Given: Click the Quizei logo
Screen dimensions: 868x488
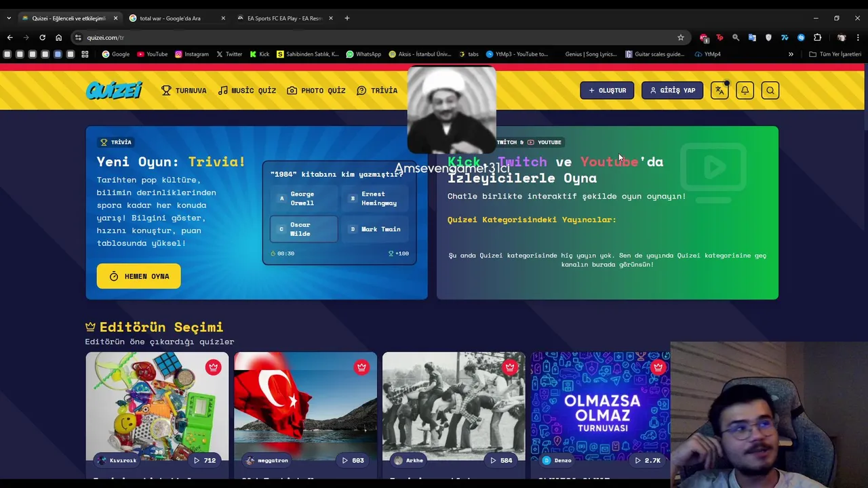Looking at the screenshot, I should click(114, 90).
